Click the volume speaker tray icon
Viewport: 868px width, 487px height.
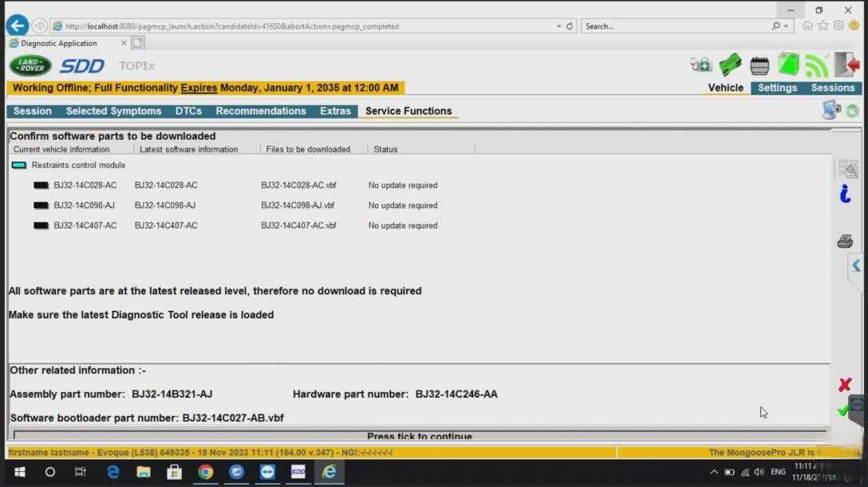coord(759,472)
